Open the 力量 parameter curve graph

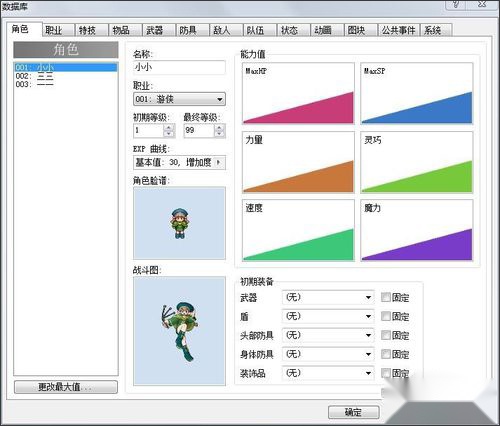(298, 162)
